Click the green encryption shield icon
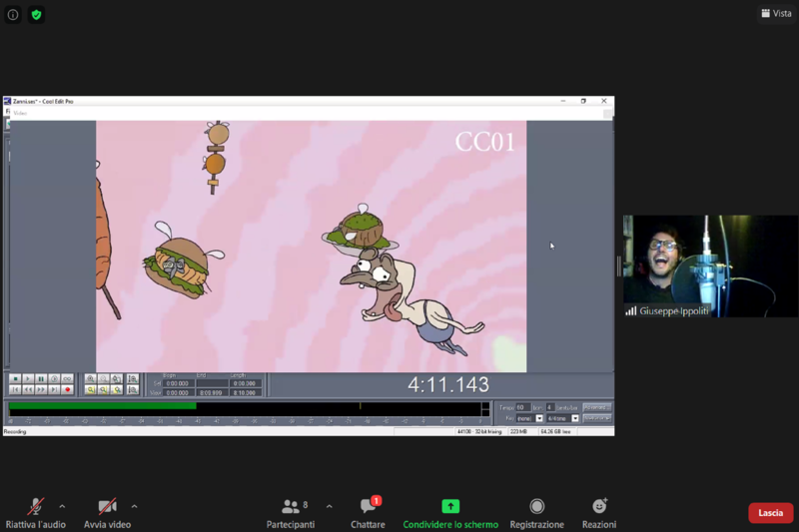 coord(36,15)
